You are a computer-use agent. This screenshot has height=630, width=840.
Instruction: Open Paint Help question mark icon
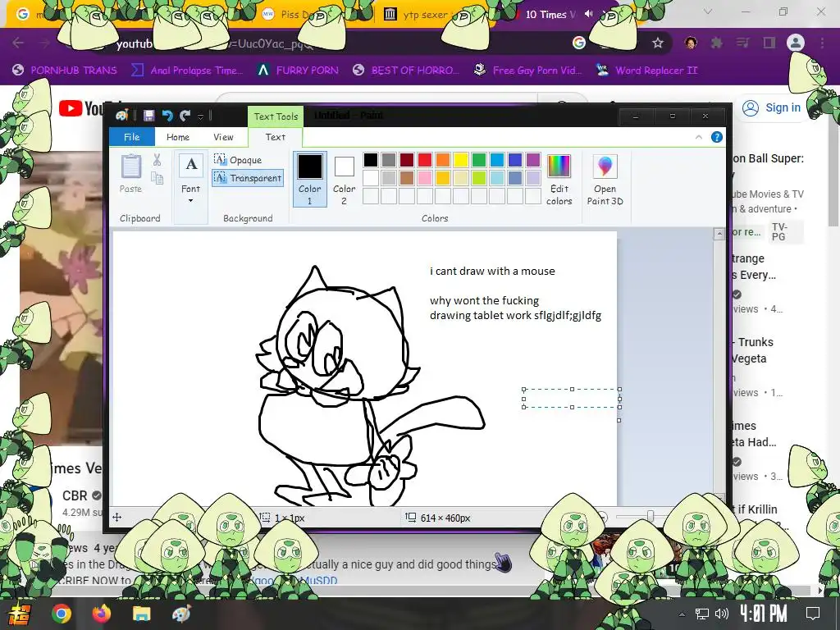click(x=716, y=137)
